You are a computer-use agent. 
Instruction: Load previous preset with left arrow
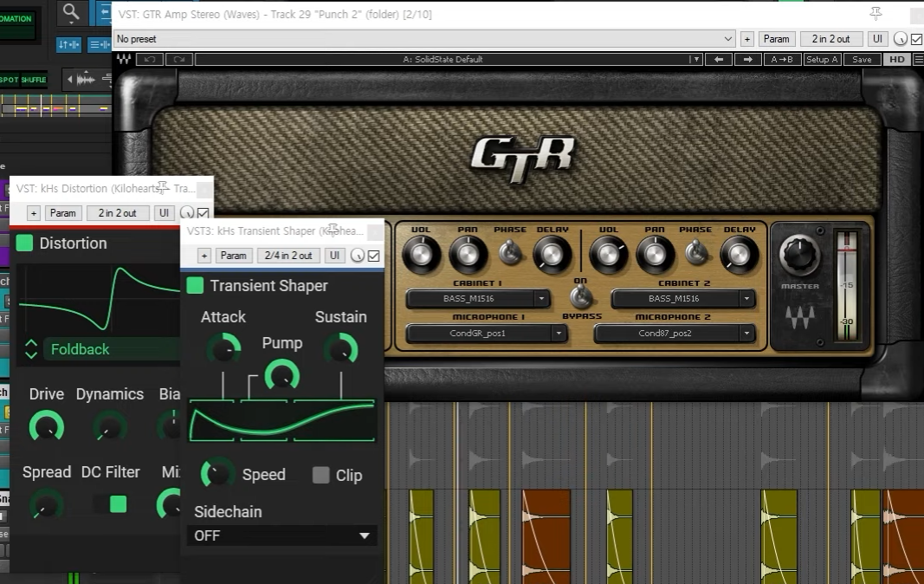719,59
